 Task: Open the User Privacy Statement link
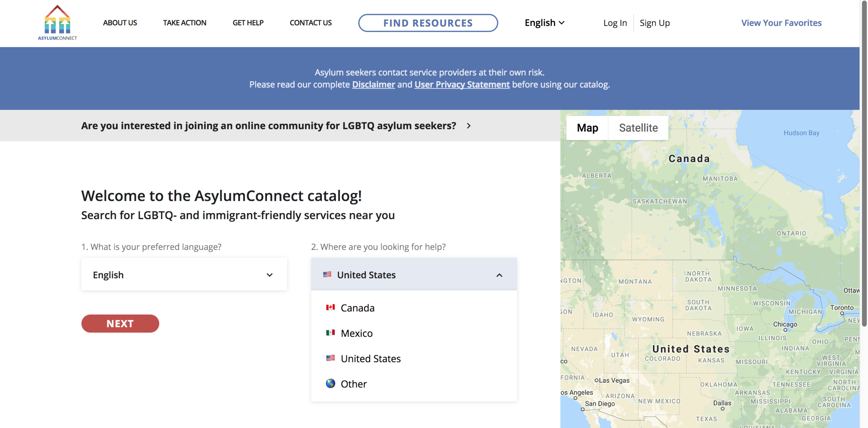pyautogui.click(x=462, y=84)
